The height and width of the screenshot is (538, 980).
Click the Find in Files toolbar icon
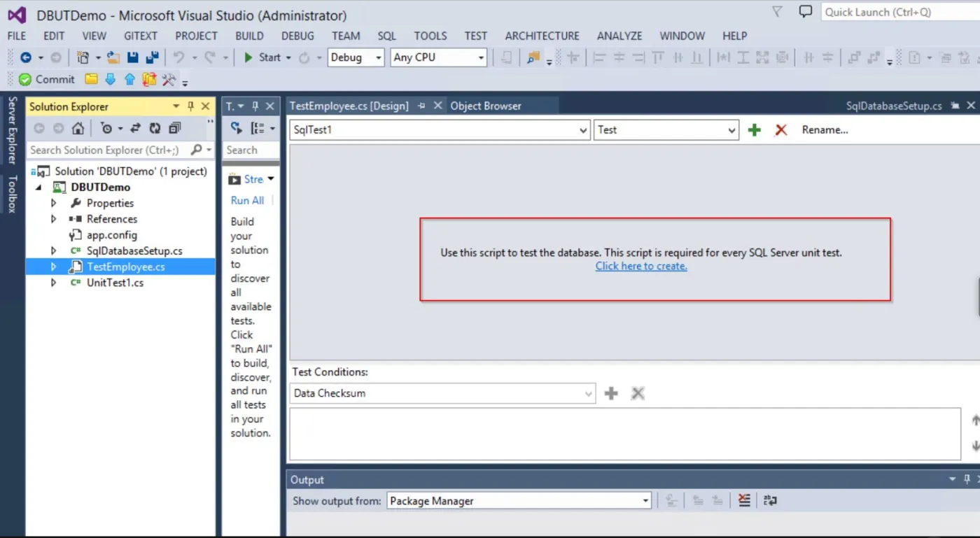(x=534, y=58)
